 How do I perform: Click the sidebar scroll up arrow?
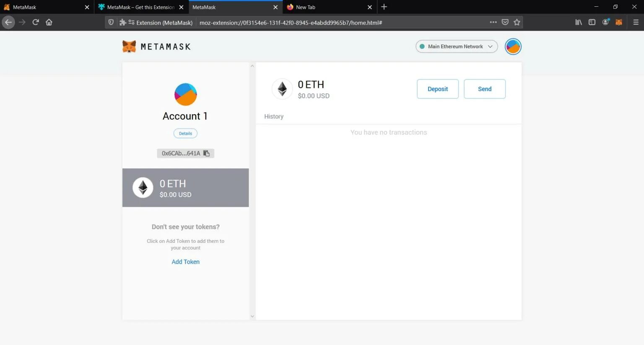coord(252,66)
